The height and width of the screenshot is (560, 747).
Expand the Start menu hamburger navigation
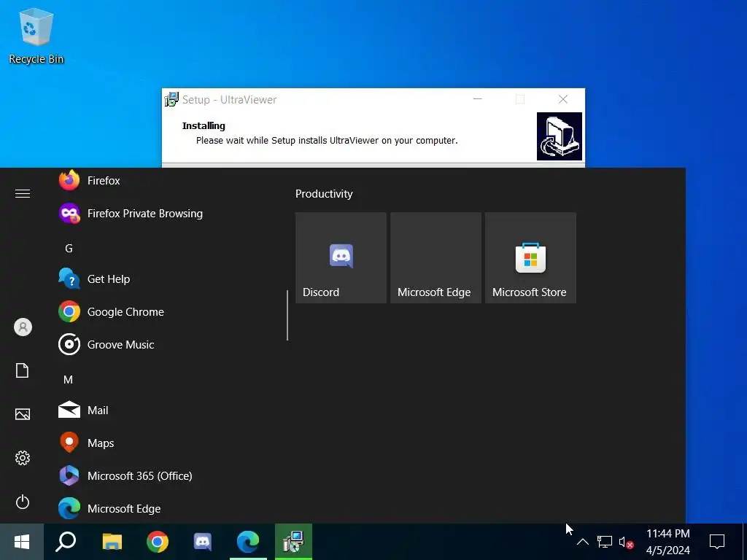tap(23, 194)
